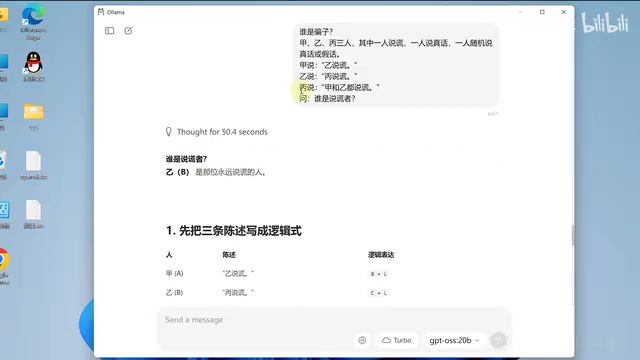Maximize the Ollama window

click(542, 12)
